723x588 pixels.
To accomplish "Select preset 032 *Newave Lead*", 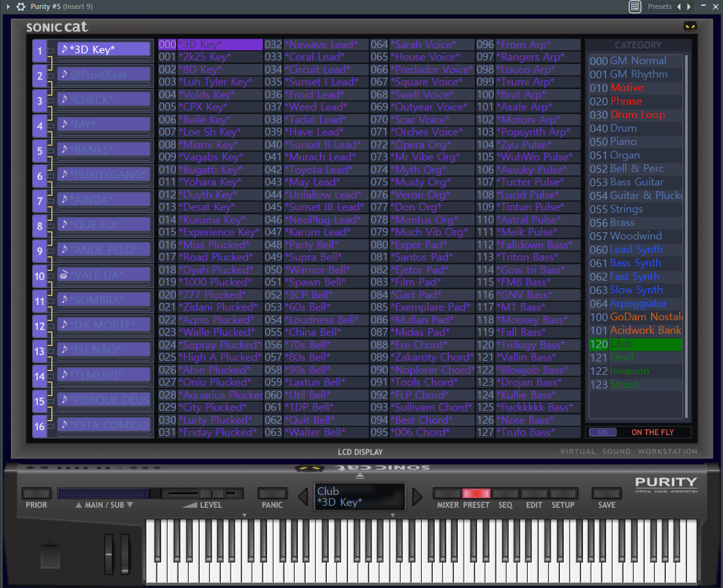I will 317,45.
